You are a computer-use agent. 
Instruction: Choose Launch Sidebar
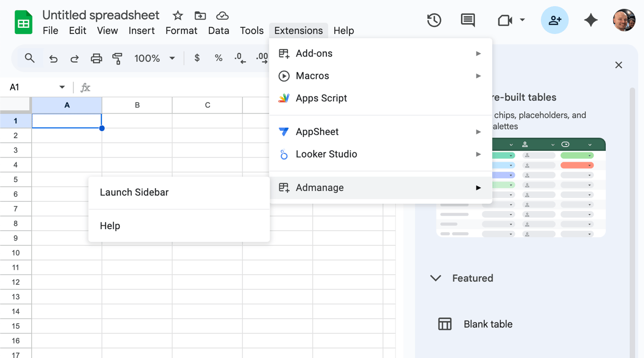coord(179,192)
